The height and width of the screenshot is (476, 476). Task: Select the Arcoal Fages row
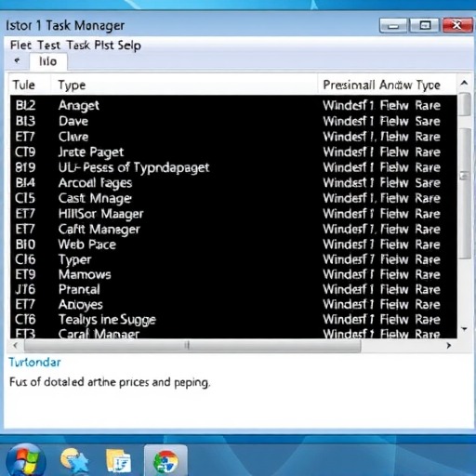tap(233, 183)
